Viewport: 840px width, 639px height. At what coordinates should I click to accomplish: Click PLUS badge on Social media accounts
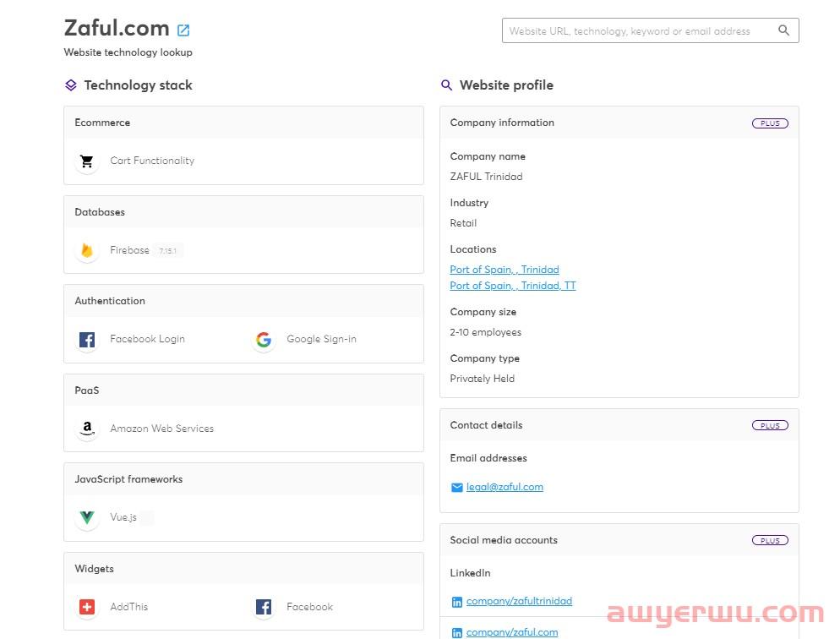[770, 540]
